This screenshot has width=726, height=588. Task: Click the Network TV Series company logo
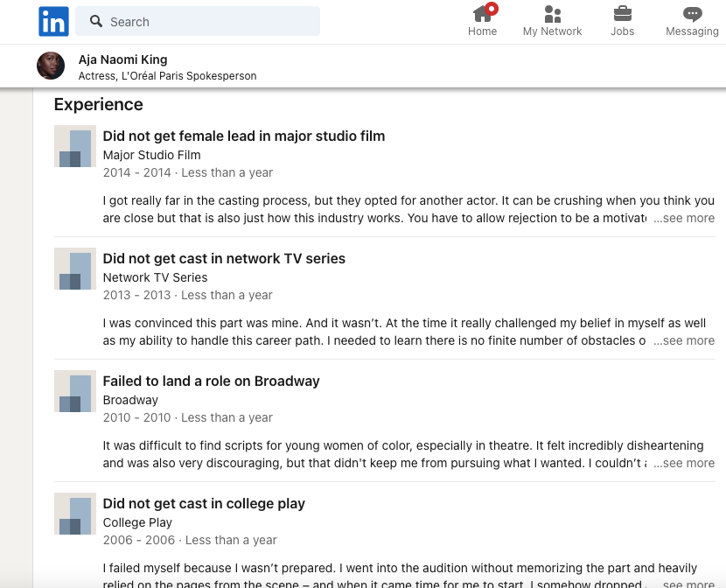[x=75, y=269]
